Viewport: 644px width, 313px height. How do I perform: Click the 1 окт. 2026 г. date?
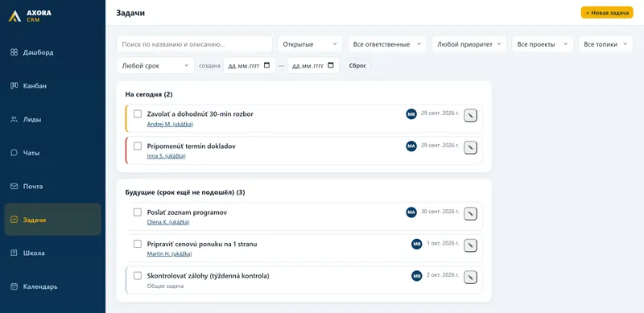click(x=444, y=243)
